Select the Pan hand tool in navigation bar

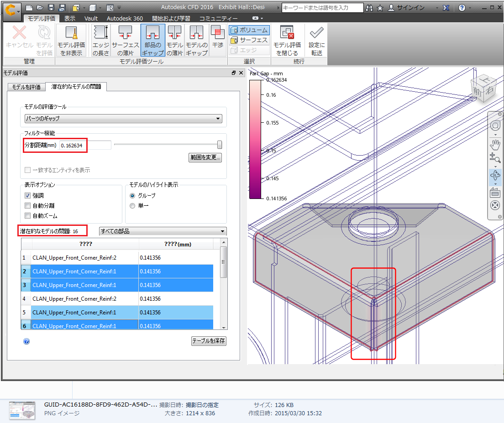495,145
